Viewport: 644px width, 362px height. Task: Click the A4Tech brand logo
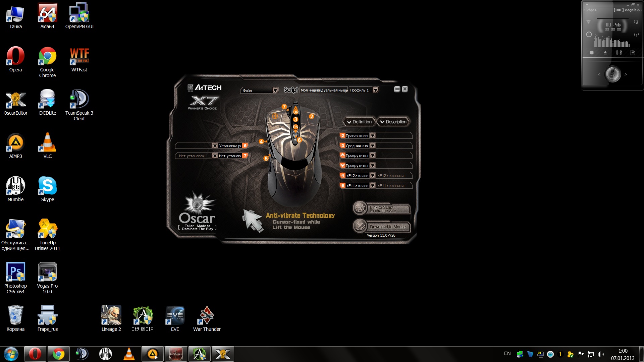click(205, 88)
